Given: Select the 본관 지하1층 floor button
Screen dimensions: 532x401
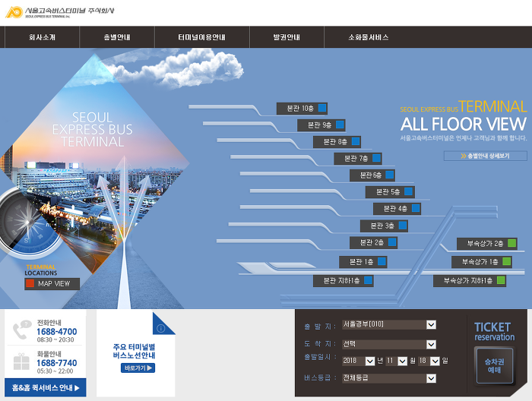Looking at the screenshot, I should coord(344,281).
